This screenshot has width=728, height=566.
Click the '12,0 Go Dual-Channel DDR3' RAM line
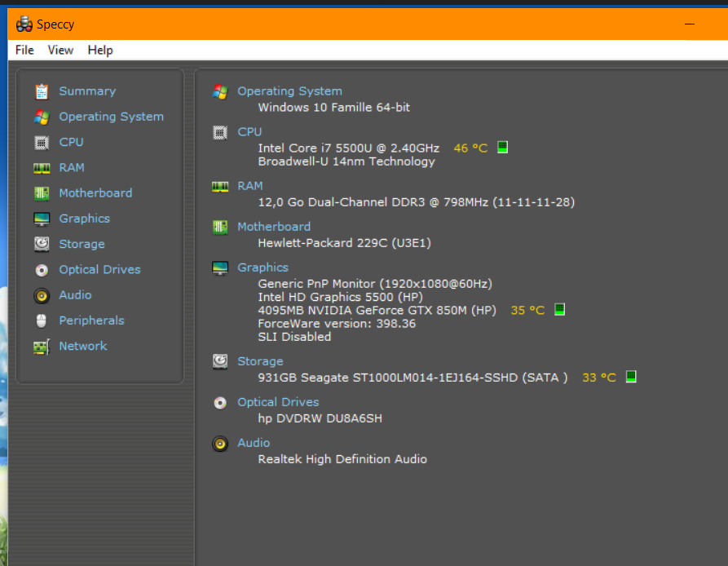(x=417, y=202)
